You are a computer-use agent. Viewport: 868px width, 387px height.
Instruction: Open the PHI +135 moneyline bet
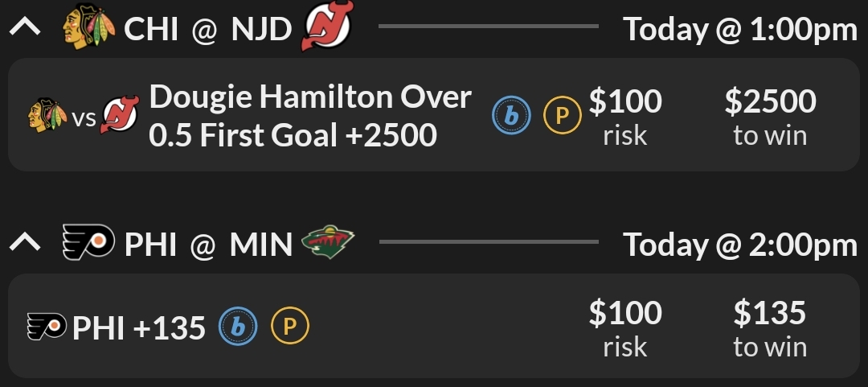tap(139, 327)
